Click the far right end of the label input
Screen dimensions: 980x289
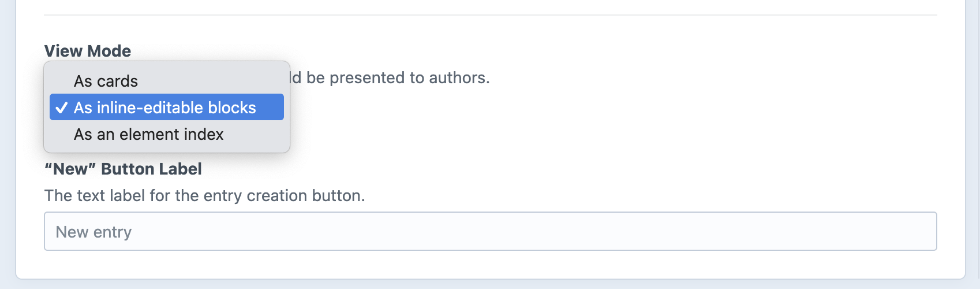point(923,231)
